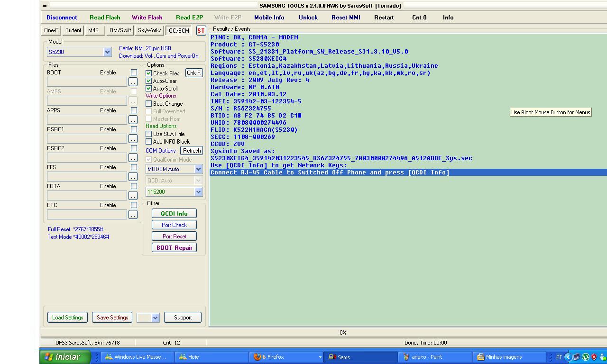Screen dimensions: 607x364
Task: Click the IMEI: 359142-03-122354-5 log line
Action: 256,101
